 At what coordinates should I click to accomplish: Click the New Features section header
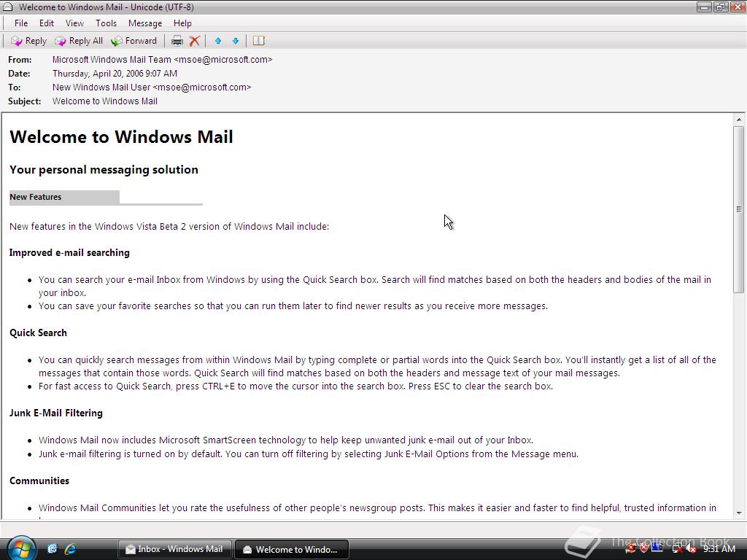(x=36, y=197)
